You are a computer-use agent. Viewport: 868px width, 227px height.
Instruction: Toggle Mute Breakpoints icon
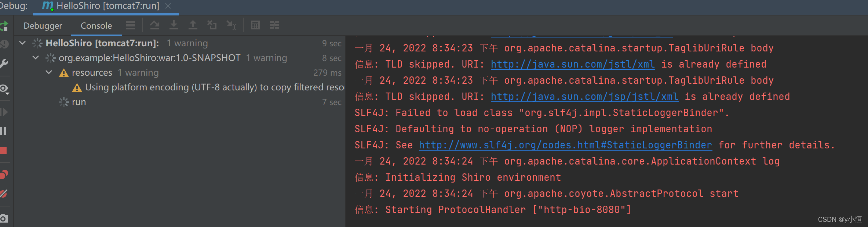click(x=4, y=194)
